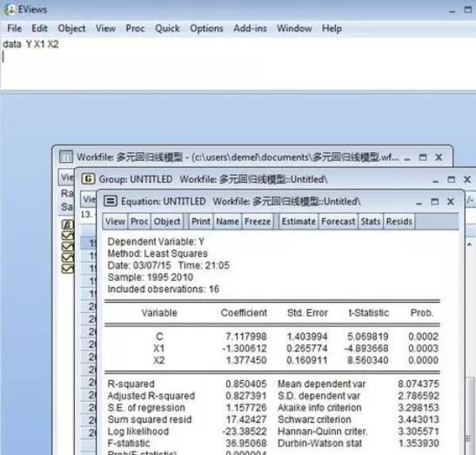The height and width of the screenshot is (455, 476).
Task: Maximize the Equation UNTITLED window
Action: [x=435, y=201]
